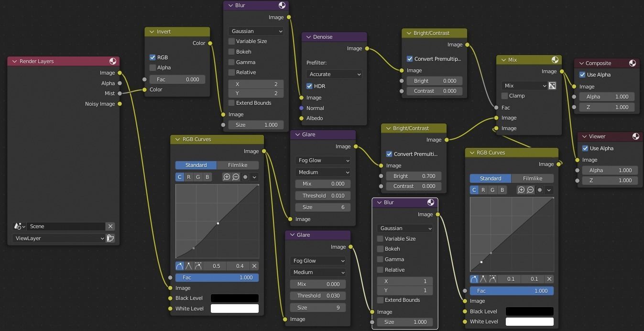Image resolution: width=644 pixels, height=331 pixels.
Task: Toggle preview icon on Render Layers node header
Action: tap(113, 61)
